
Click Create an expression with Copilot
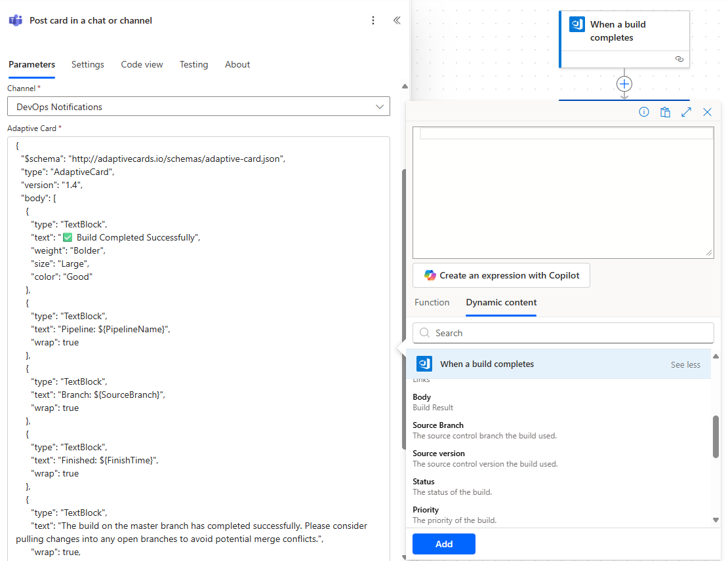501,275
